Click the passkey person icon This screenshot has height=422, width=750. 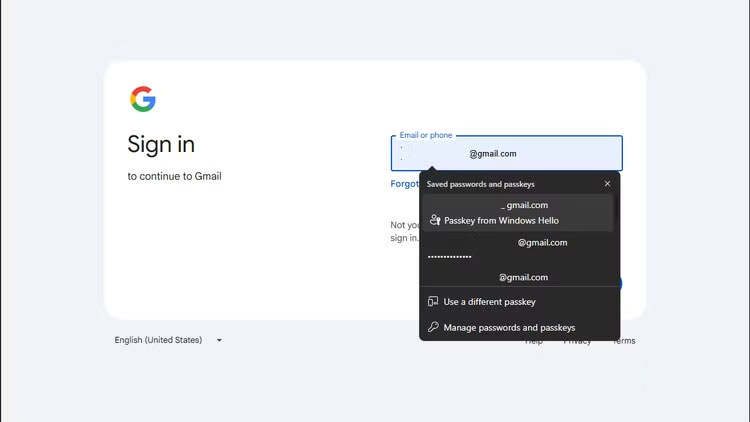[x=434, y=220]
